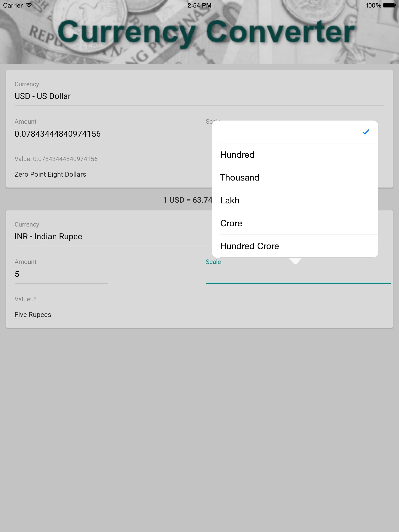This screenshot has width=399, height=532.
Task: Tap the Value label in the dollar card
Action: pos(56,159)
